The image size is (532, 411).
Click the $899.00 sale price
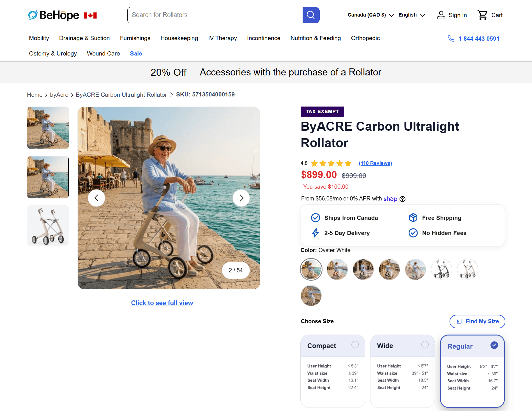coord(319,175)
